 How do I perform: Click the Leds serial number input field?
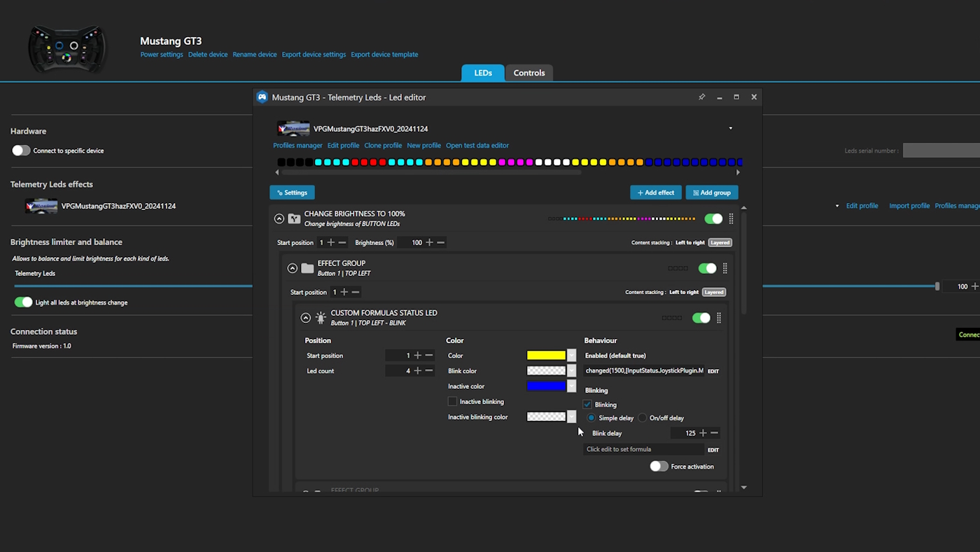coord(941,151)
